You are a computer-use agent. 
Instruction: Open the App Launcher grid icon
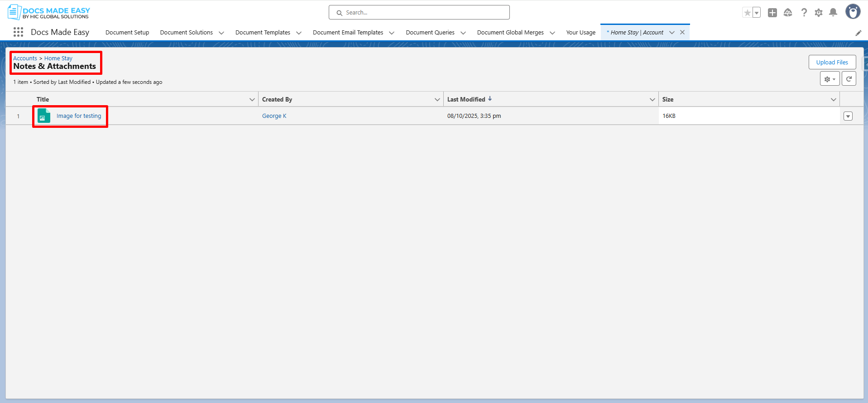point(18,32)
